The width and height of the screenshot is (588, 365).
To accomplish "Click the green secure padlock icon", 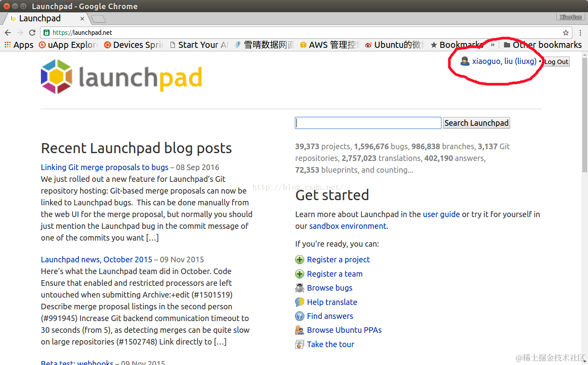I will coord(47,33).
